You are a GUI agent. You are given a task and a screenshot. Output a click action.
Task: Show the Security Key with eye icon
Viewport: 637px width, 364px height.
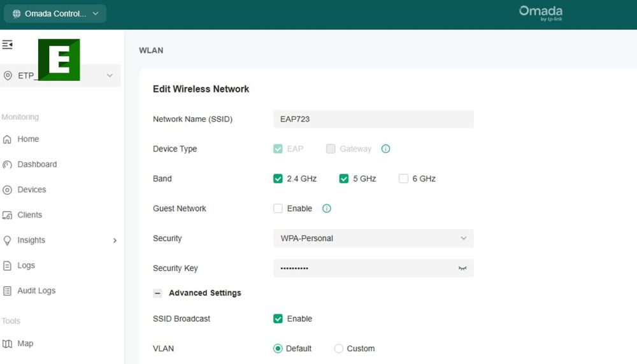[462, 269]
